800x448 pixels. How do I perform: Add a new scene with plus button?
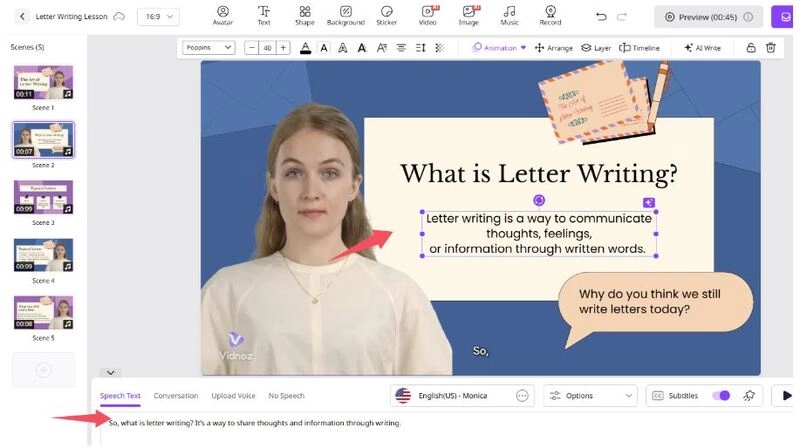click(43, 369)
